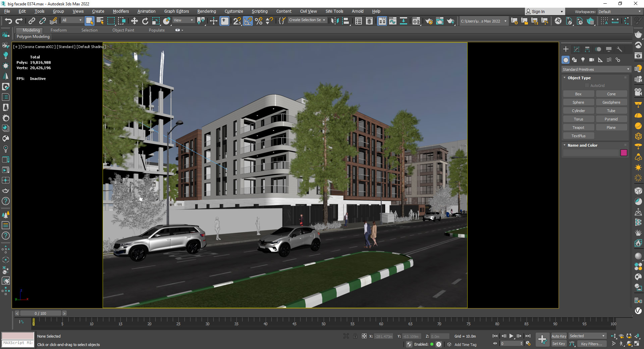
Task: Toggle the Spinner Snap button
Action: 269,21
